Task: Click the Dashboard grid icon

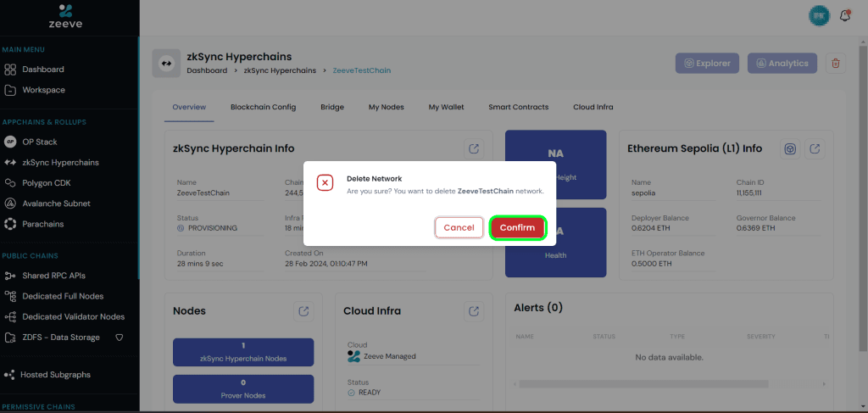Action: (10, 70)
